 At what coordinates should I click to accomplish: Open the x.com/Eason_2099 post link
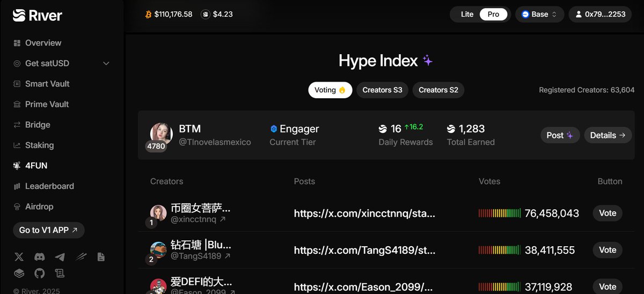click(364, 287)
